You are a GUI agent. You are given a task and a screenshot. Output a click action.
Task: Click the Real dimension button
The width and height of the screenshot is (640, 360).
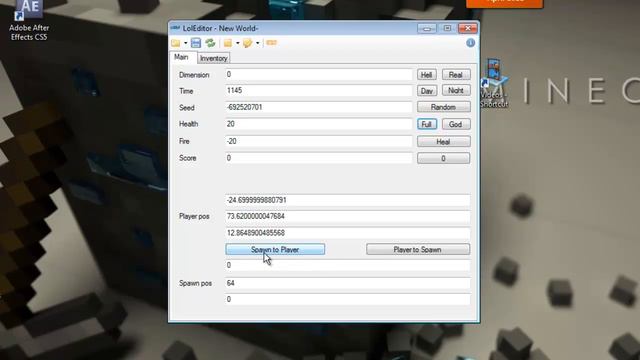tap(456, 75)
